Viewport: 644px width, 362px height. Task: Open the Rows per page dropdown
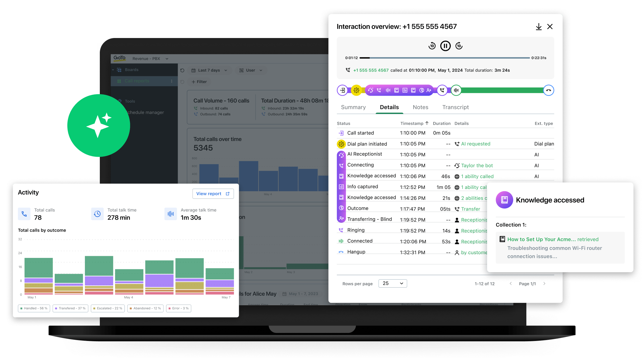[x=393, y=283]
